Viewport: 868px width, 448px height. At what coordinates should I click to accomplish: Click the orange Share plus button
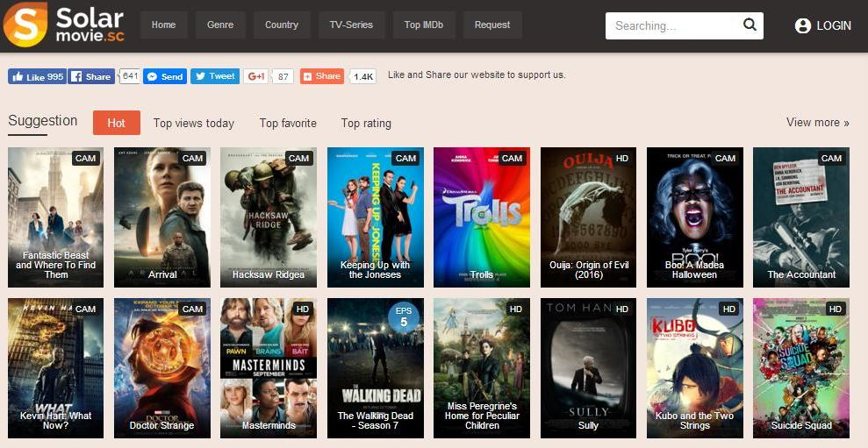321,76
